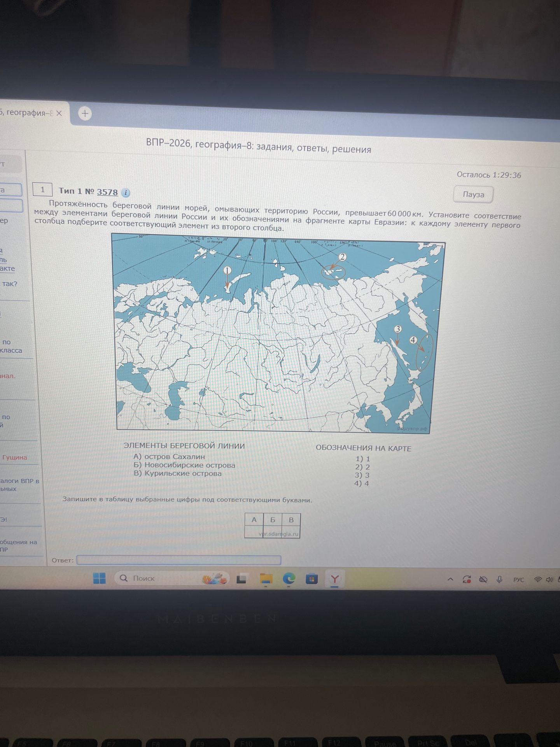Viewport: 560px width, 747px height.
Task: Click the Ответ answer input field
Action: (x=179, y=560)
